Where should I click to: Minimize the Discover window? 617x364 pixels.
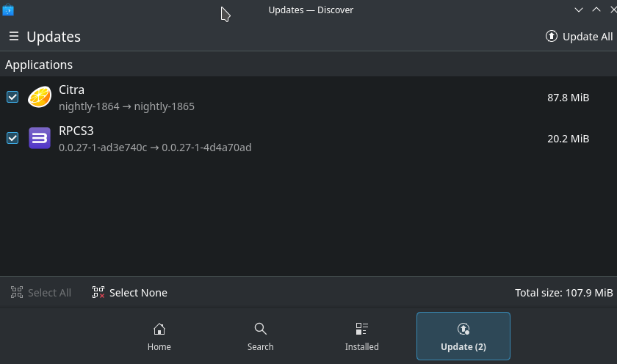(579, 10)
